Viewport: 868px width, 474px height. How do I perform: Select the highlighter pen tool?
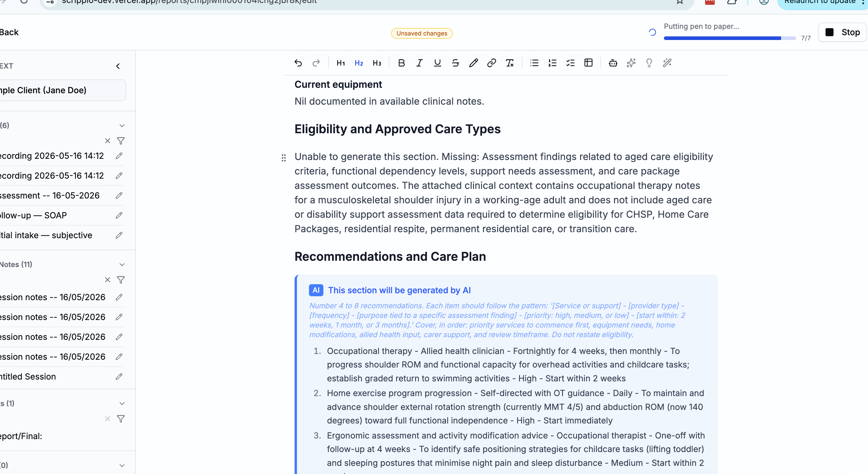click(x=473, y=63)
